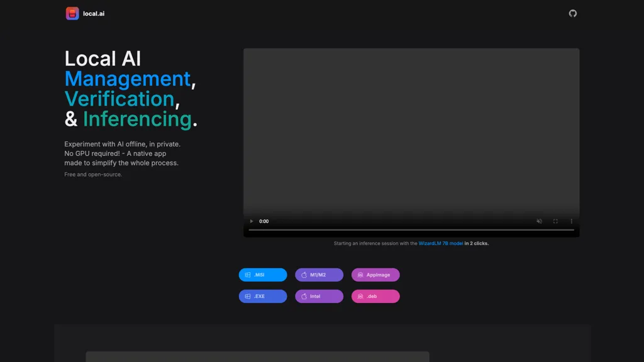Open the GitHub repository icon
The height and width of the screenshot is (362, 644).
pos(572,13)
